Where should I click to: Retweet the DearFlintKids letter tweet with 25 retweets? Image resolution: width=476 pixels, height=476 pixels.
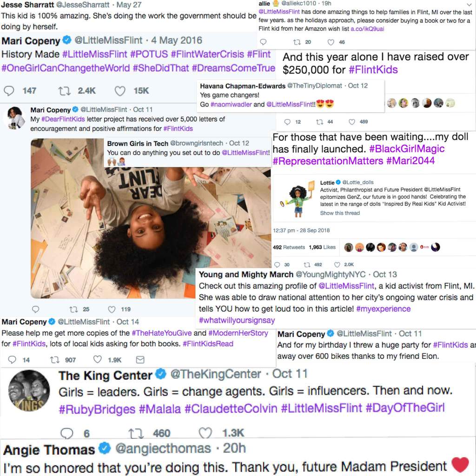pos(73,309)
